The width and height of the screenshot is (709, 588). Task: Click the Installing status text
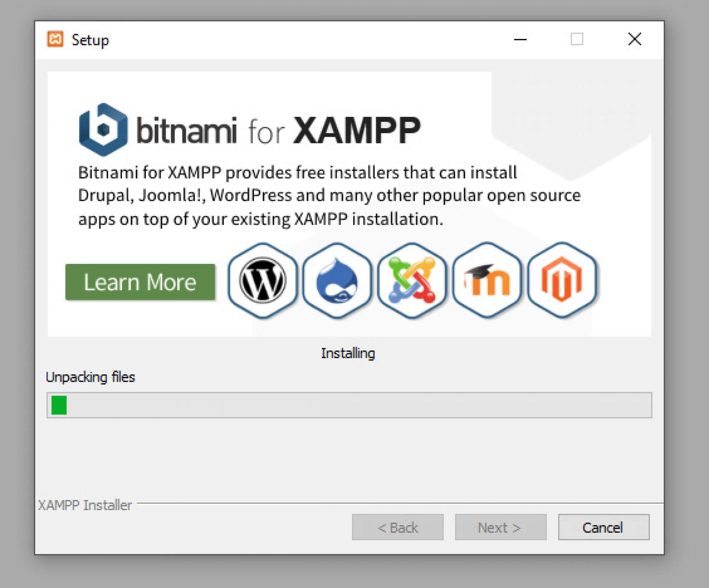pyautogui.click(x=348, y=353)
